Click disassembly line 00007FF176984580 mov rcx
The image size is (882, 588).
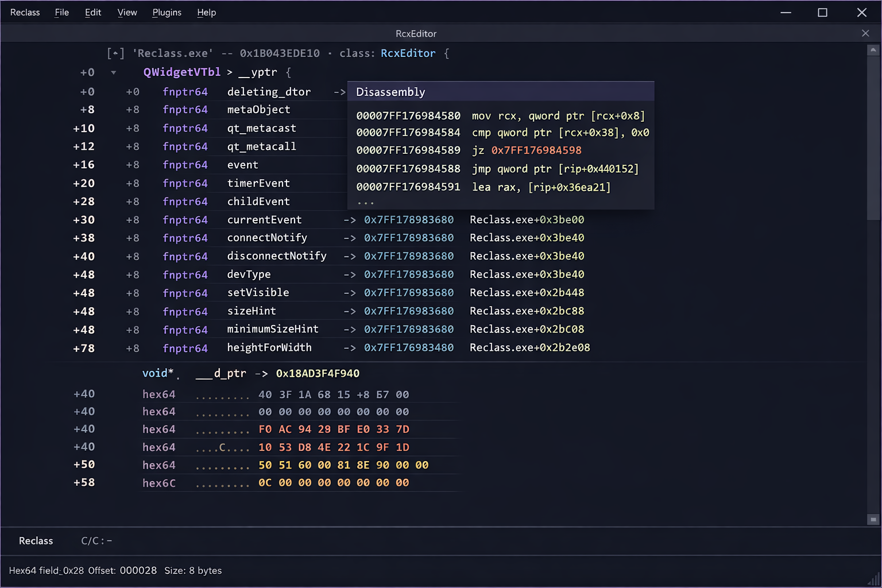click(x=501, y=116)
